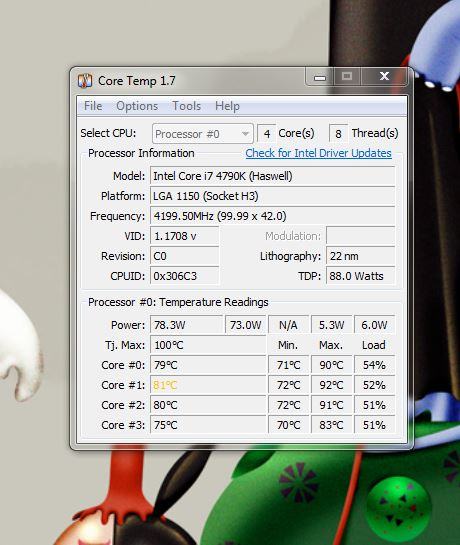
Task: Click the Model field Intel Core i7 4790K
Action: pyautogui.click(x=273, y=176)
